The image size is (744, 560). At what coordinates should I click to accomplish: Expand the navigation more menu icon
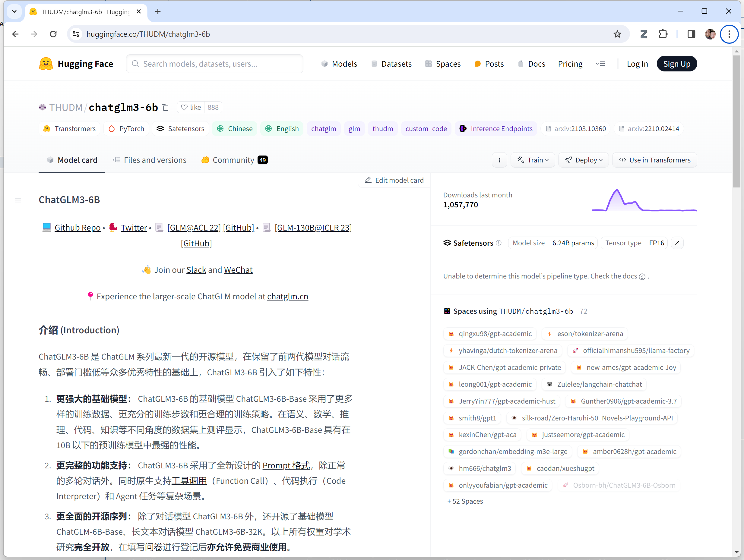point(600,64)
